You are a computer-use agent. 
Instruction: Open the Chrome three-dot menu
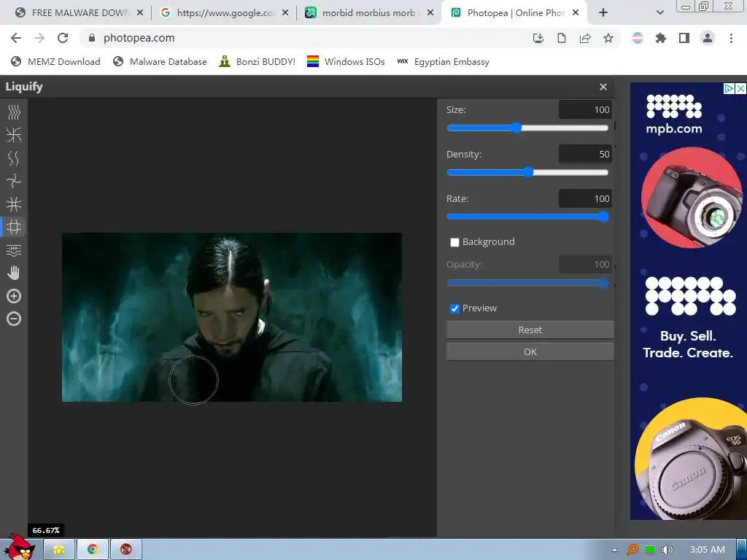(731, 38)
